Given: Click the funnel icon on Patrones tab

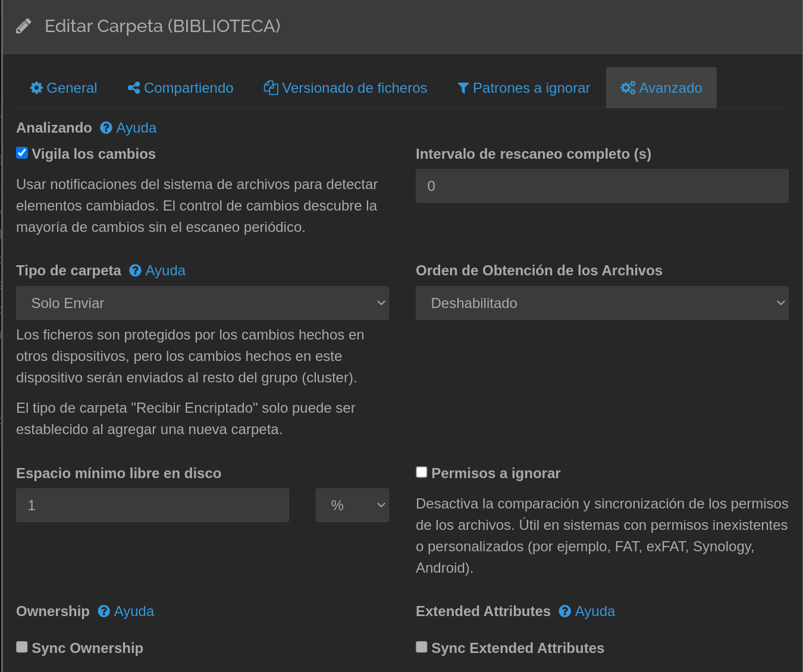Looking at the screenshot, I should point(463,88).
